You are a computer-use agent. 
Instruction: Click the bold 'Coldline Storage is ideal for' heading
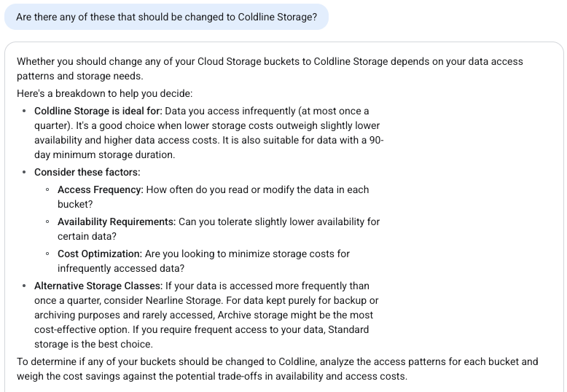(x=98, y=111)
